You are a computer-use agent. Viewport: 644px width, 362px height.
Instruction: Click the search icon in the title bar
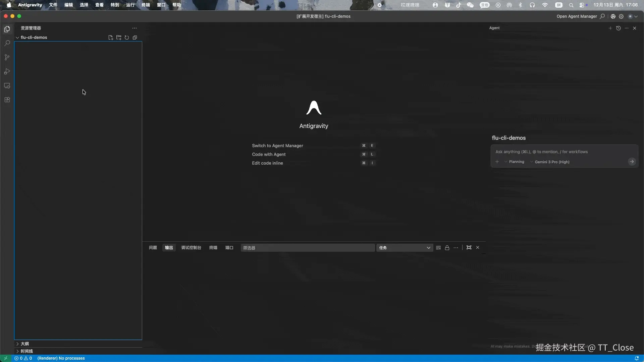(602, 16)
